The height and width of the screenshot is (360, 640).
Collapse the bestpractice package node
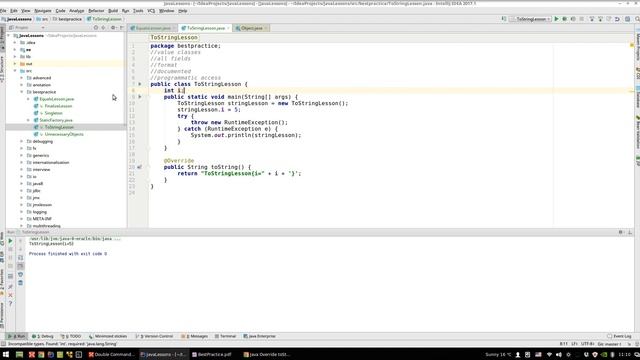pyautogui.click(x=22, y=92)
